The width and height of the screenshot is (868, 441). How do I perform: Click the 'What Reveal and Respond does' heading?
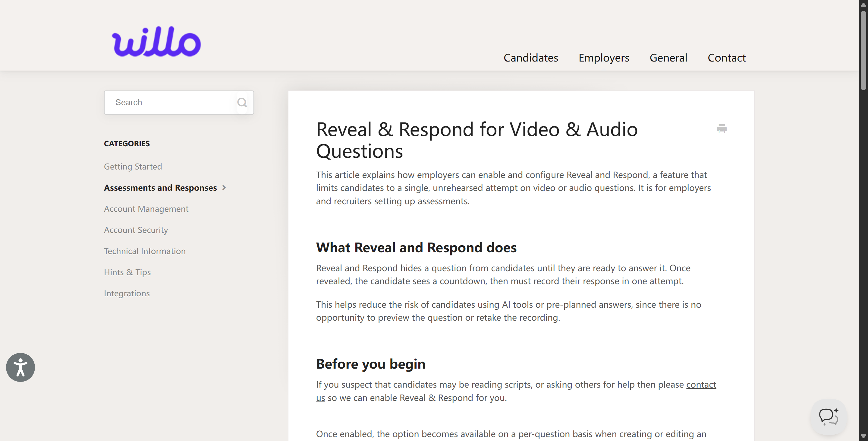point(416,247)
